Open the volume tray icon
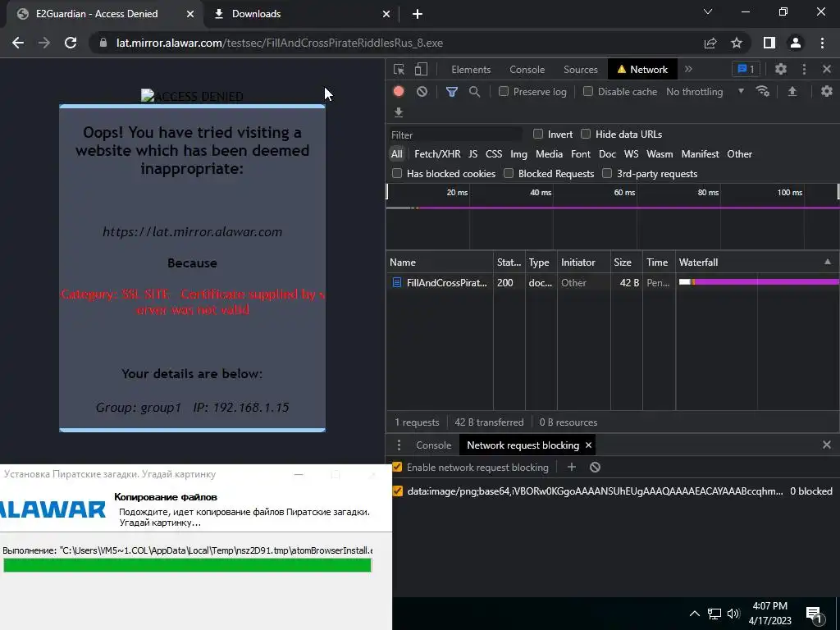Viewport: 840px width, 630px height. (733, 614)
